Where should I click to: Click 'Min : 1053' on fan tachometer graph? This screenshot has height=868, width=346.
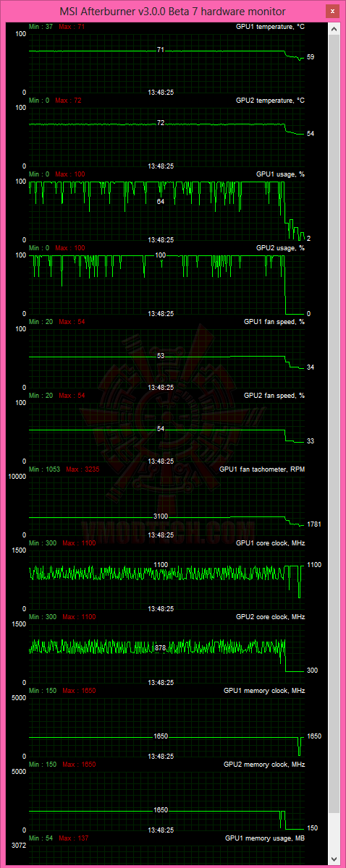[44, 469]
